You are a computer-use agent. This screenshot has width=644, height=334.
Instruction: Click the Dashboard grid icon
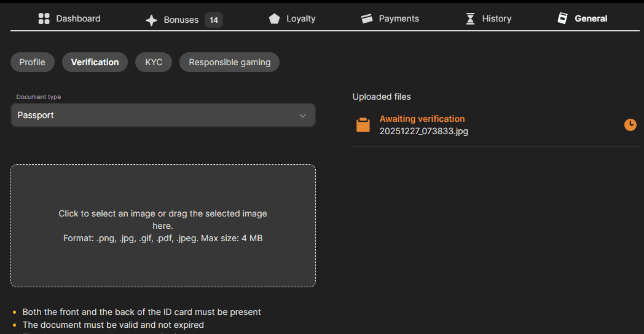44,18
